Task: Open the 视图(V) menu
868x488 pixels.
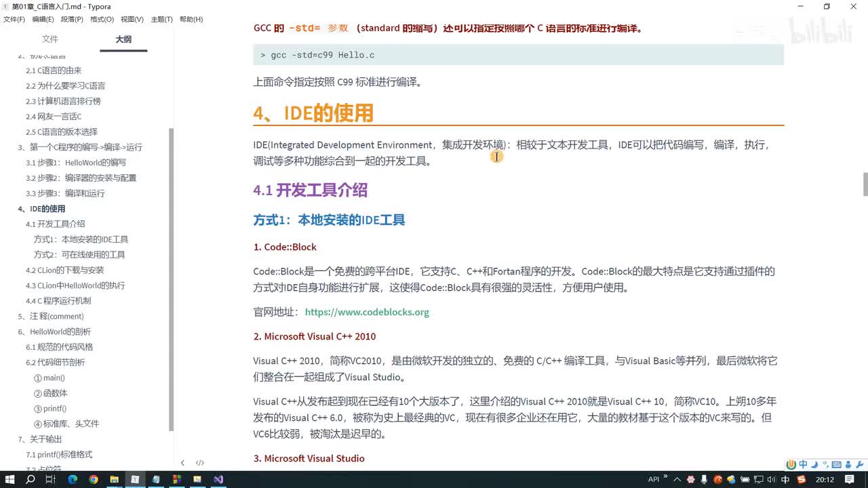Action: point(132,19)
